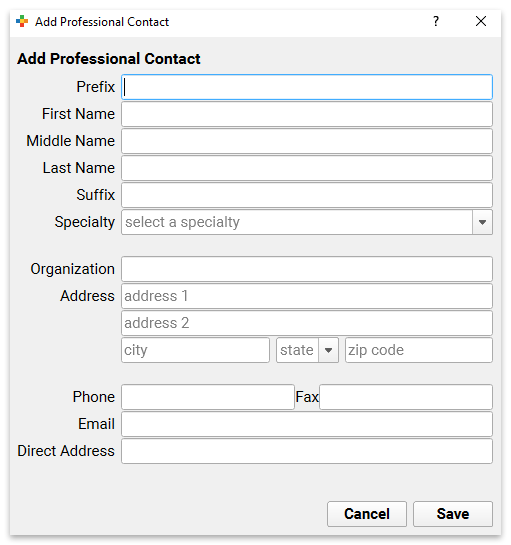Close the Add Professional Contact dialog
This screenshot has height=545, width=511.
(481, 22)
